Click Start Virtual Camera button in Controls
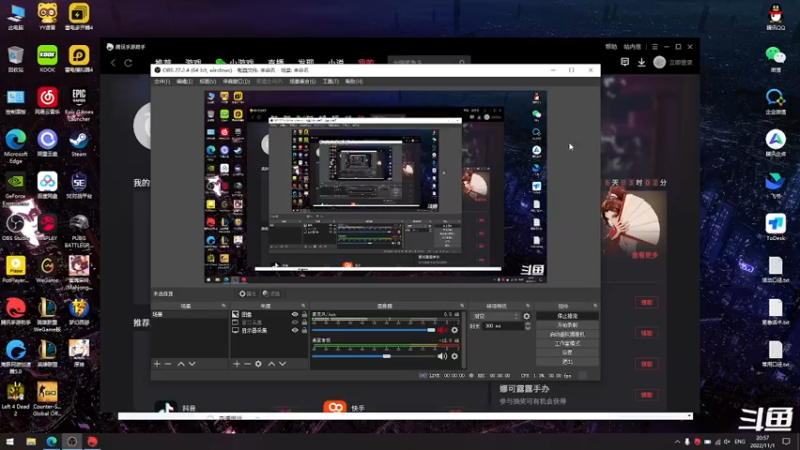The width and height of the screenshot is (800, 450). click(567, 334)
